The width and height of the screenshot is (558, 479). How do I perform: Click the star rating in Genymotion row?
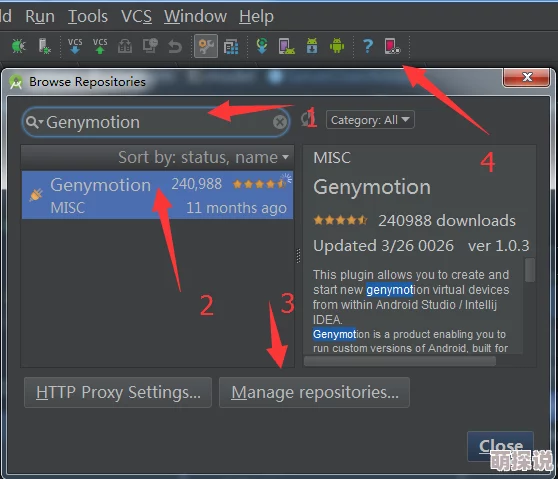(259, 184)
